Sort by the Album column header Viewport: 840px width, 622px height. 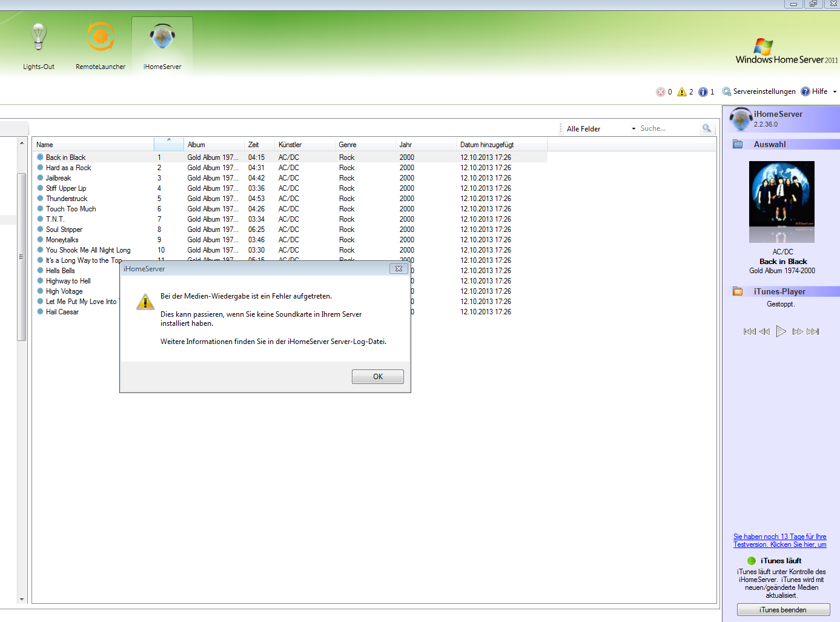click(x=214, y=145)
